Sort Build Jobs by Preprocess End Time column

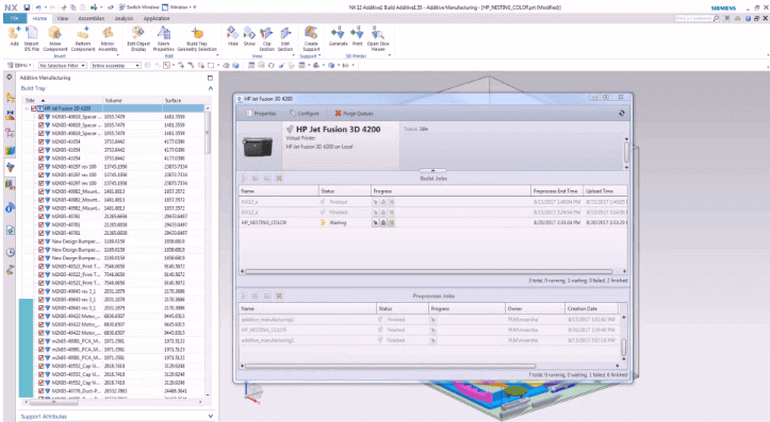[556, 191]
